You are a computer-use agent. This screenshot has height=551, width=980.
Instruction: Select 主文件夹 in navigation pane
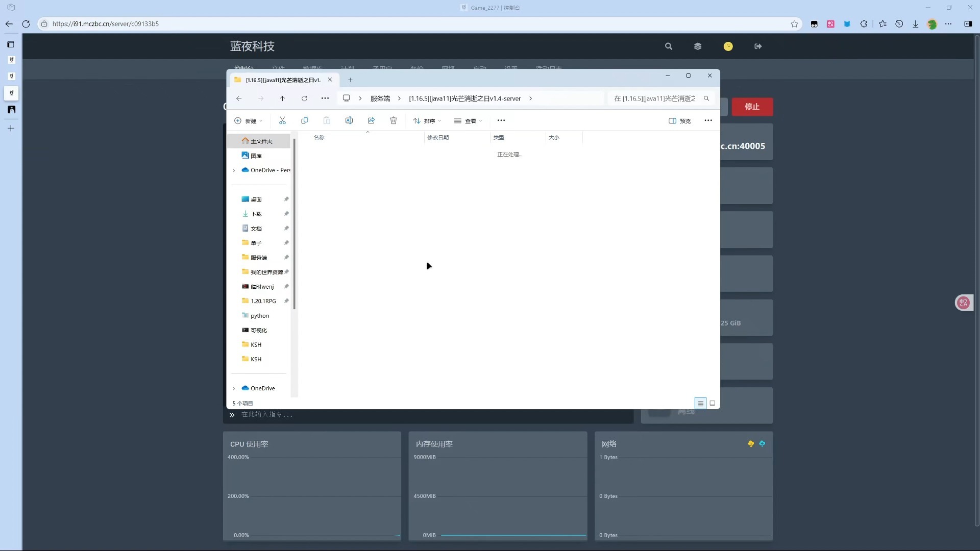pos(259,141)
